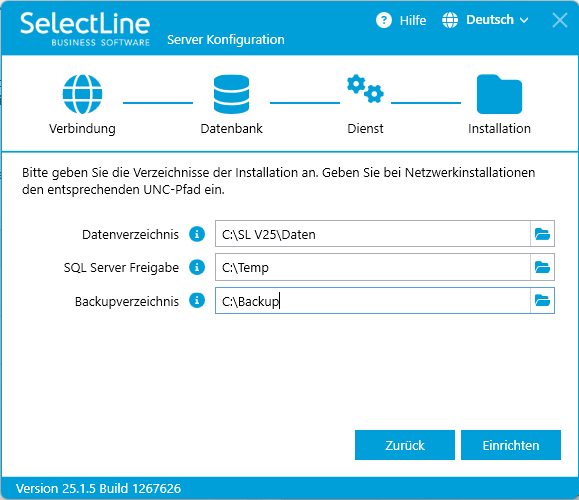Expand the Deutsch language dropdown
This screenshot has width=579, height=500.
click(x=497, y=20)
